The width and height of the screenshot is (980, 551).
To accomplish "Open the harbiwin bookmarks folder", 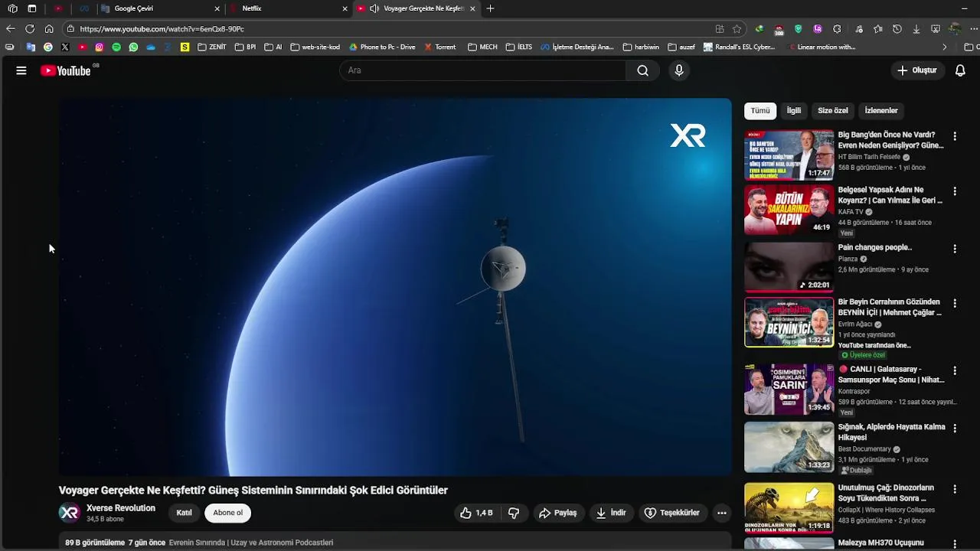I will [641, 47].
